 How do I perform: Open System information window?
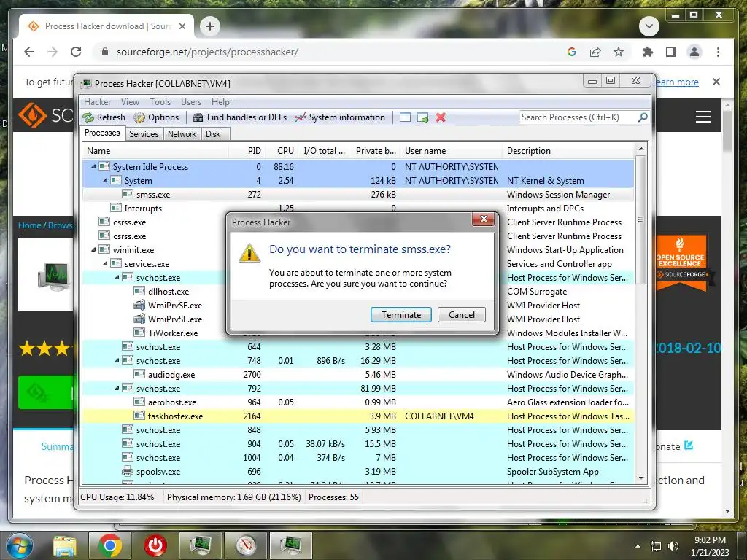[x=340, y=117]
